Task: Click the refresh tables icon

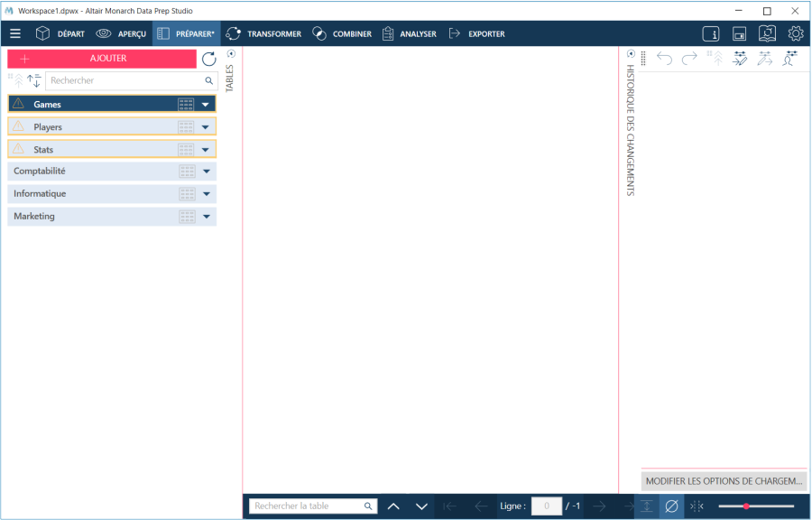Action: [x=208, y=59]
